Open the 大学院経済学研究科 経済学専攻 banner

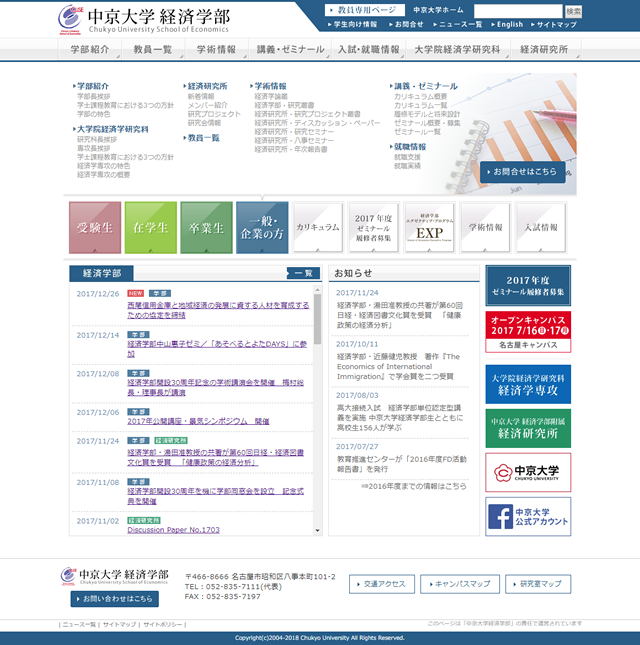click(x=528, y=384)
